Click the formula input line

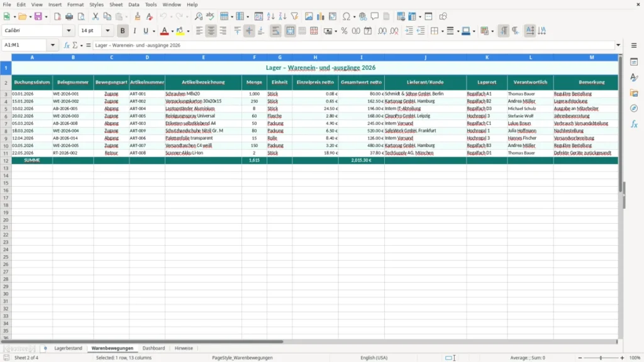(x=353, y=45)
